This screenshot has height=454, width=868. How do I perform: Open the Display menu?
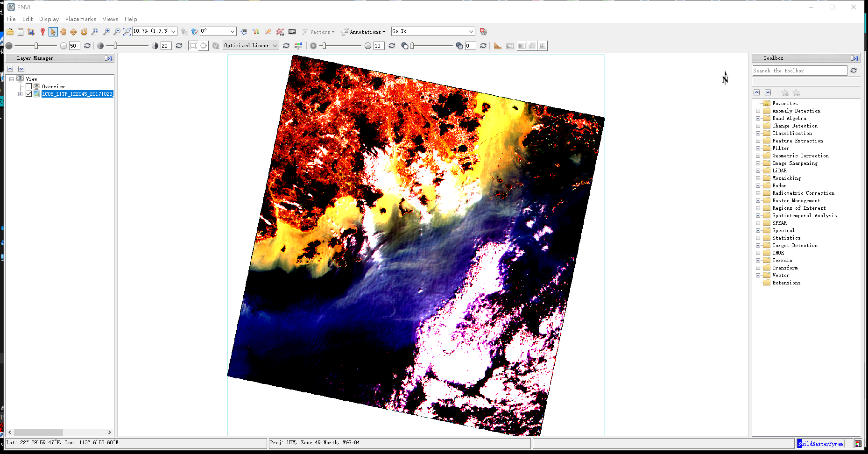click(x=49, y=19)
